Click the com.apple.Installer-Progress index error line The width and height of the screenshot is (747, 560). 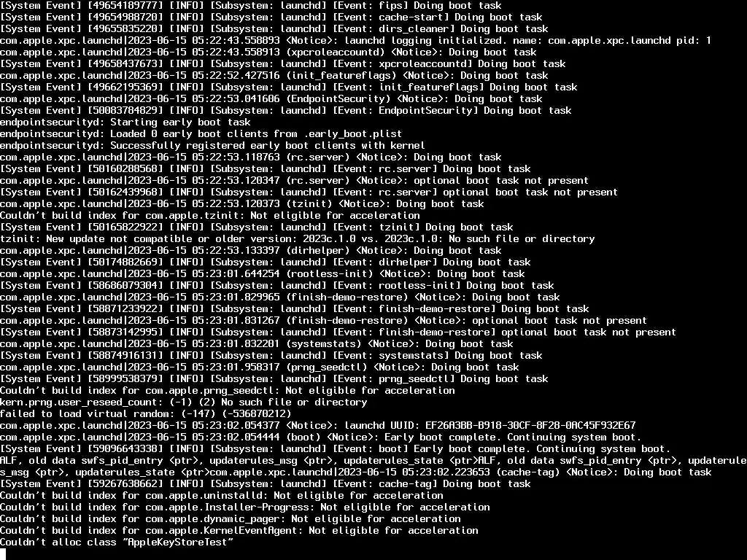245,507
